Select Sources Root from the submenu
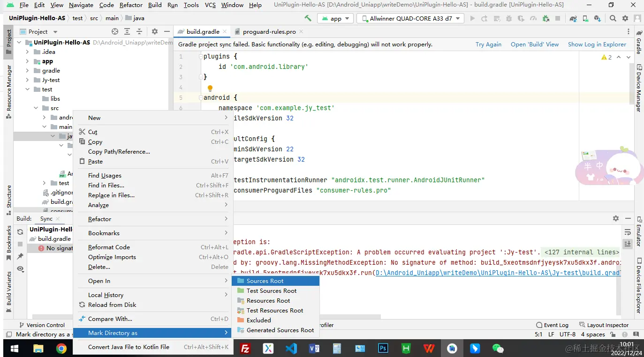This screenshot has width=644, height=357. click(265, 281)
